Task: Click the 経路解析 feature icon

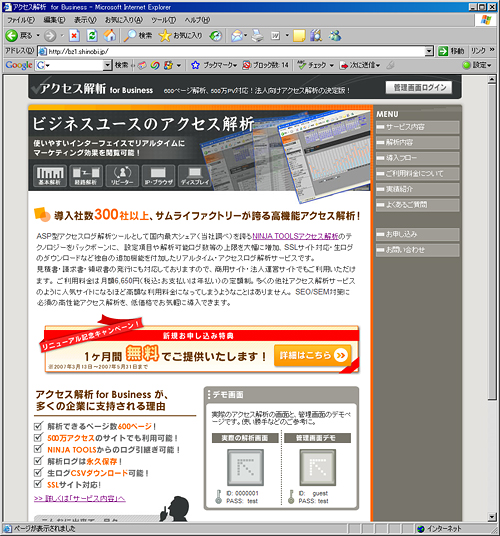Action: coord(86,176)
